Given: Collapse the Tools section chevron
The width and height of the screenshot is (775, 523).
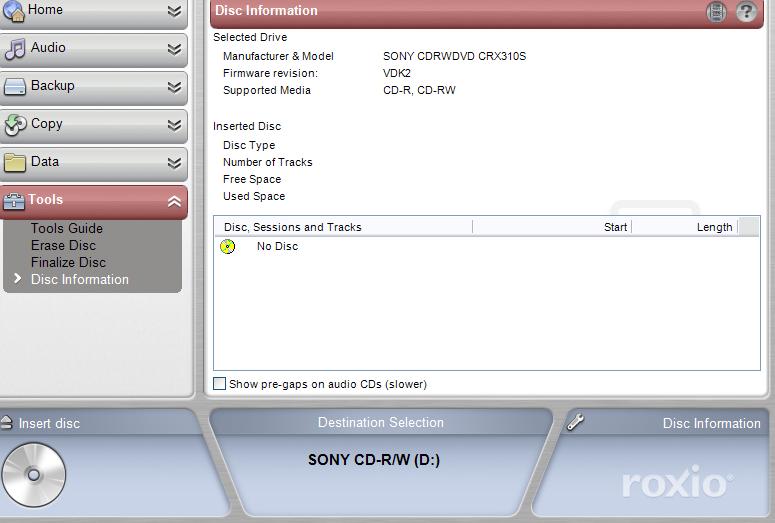Looking at the screenshot, I should [174, 201].
